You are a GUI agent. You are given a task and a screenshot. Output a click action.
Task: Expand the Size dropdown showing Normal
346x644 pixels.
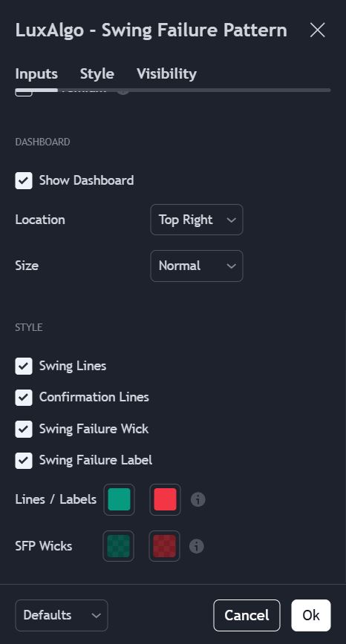[x=197, y=266]
